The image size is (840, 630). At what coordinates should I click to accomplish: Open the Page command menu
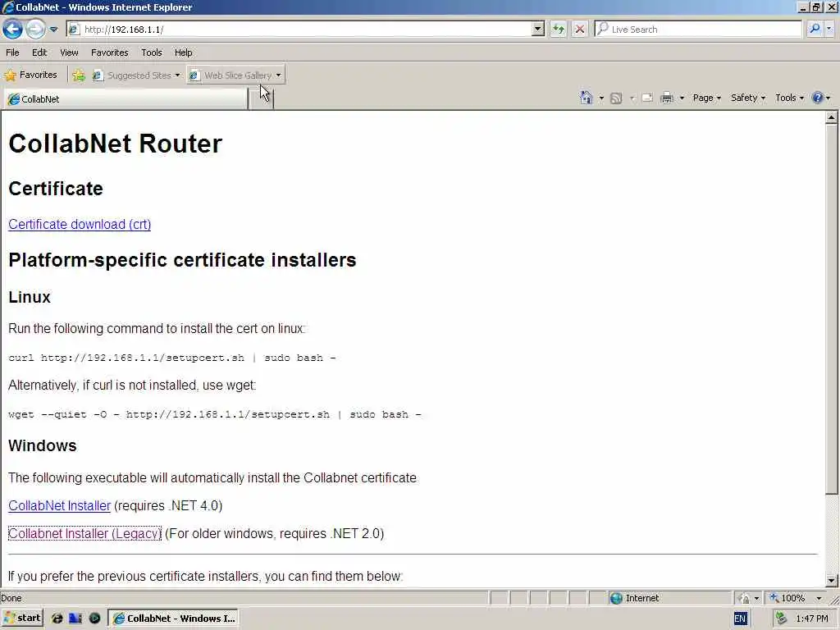coord(706,98)
